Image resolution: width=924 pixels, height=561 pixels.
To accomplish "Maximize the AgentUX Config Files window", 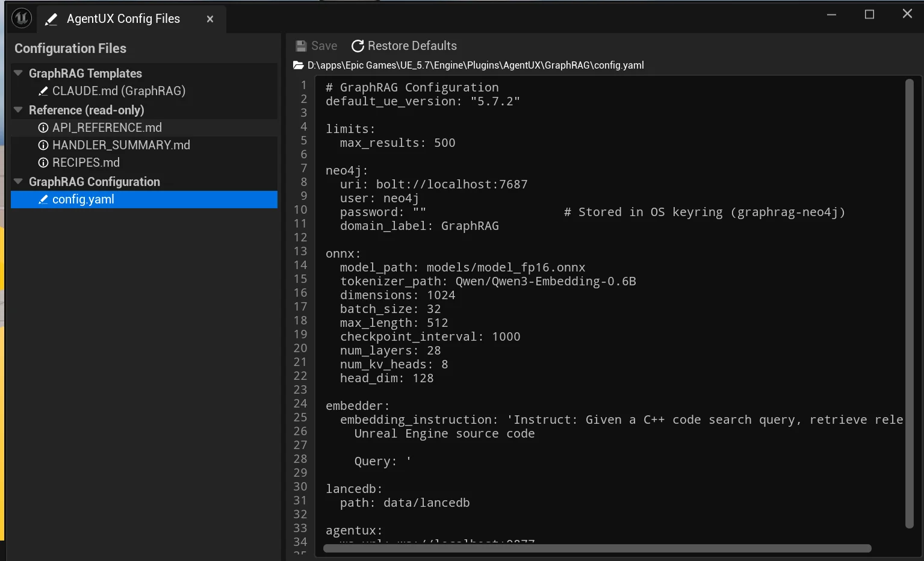I will (869, 14).
